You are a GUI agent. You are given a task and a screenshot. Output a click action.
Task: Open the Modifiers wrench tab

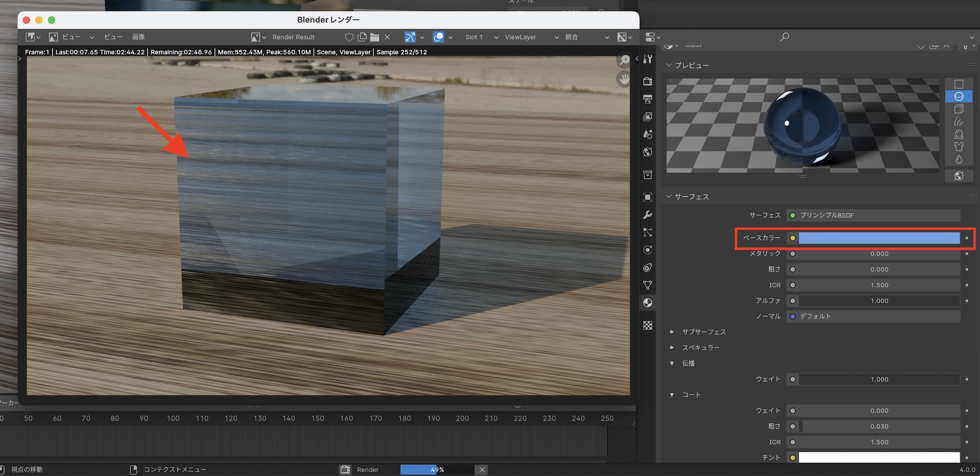tap(648, 215)
